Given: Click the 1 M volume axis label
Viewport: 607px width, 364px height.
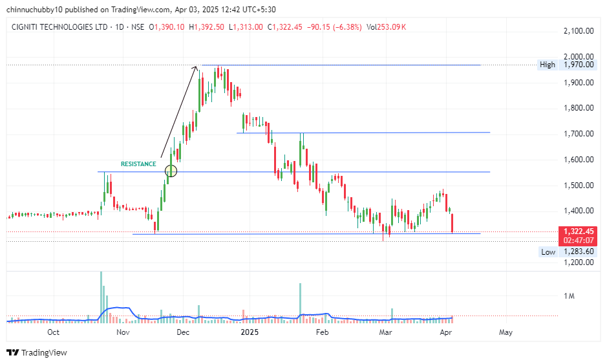Looking at the screenshot, I should tap(569, 296).
